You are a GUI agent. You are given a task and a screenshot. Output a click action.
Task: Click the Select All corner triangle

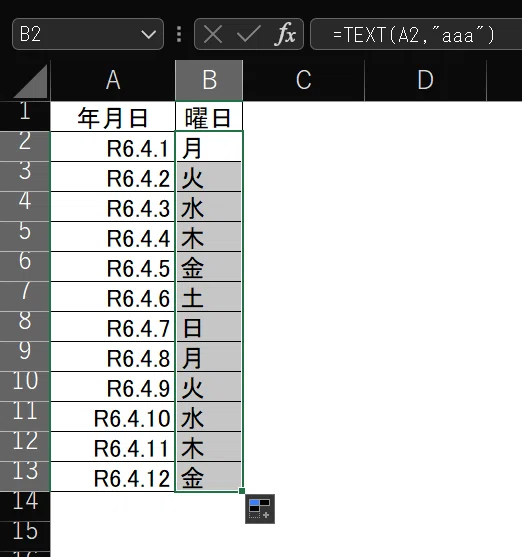(31, 81)
